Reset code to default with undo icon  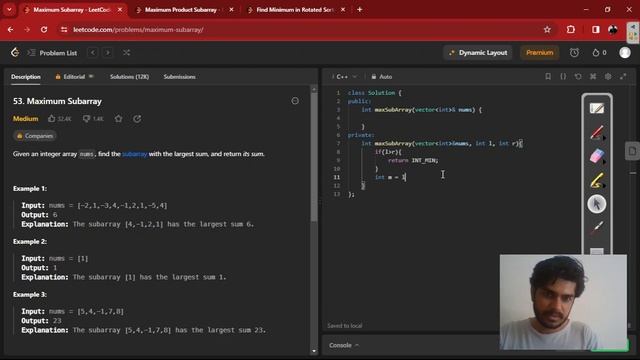point(578,76)
